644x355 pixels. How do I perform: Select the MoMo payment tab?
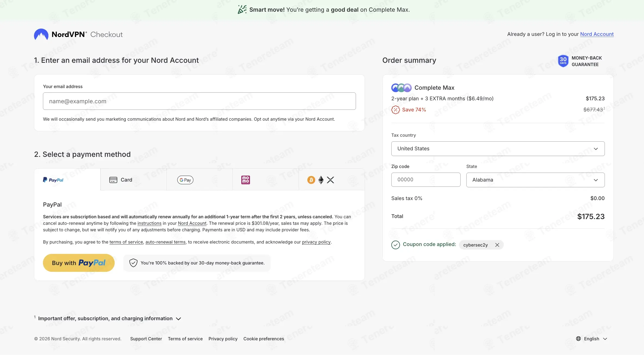pyautogui.click(x=265, y=180)
